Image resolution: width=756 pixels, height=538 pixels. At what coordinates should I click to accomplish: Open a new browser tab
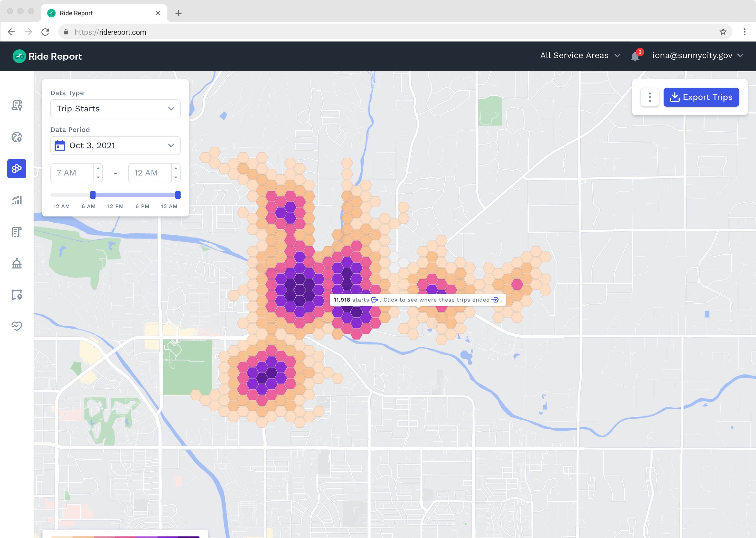(x=178, y=13)
